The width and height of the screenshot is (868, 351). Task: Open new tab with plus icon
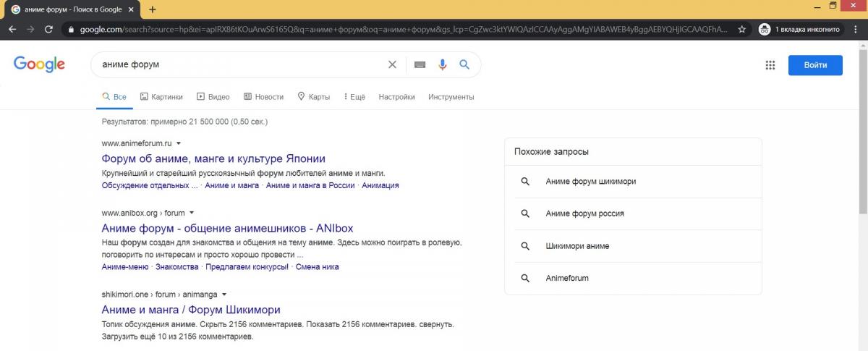click(x=153, y=9)
